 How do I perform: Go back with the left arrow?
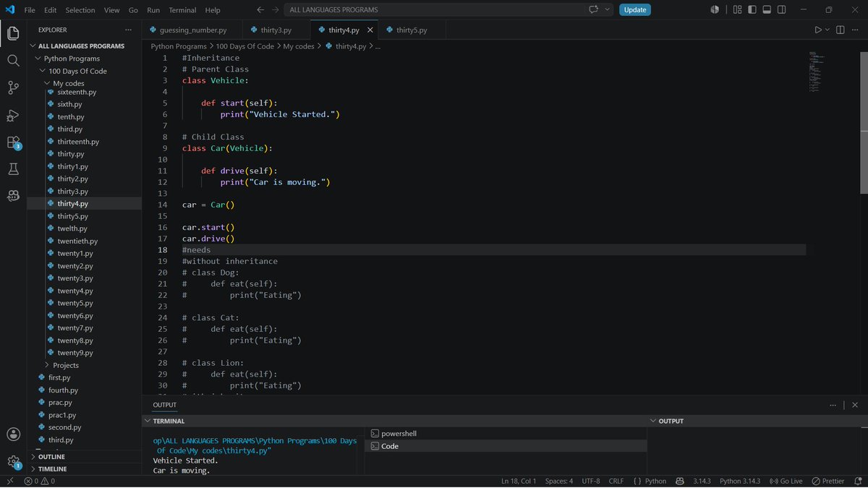tap(260, 10)
